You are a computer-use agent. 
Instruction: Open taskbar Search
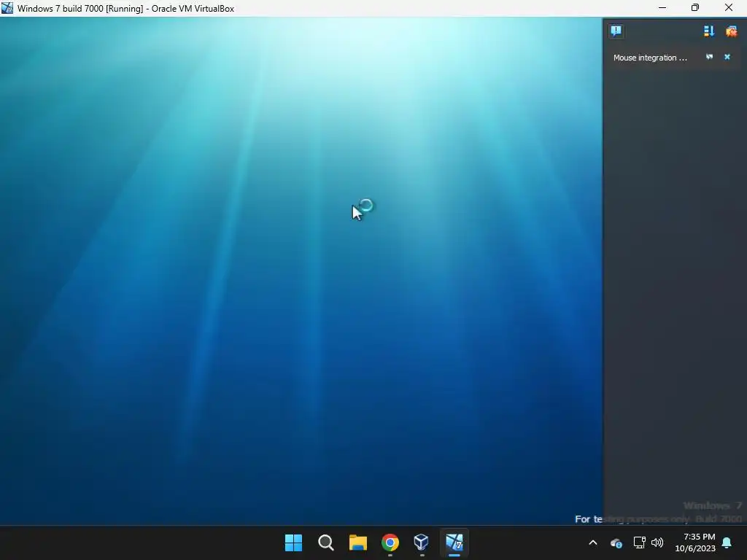pyautogui.click(x=326, y=542)
